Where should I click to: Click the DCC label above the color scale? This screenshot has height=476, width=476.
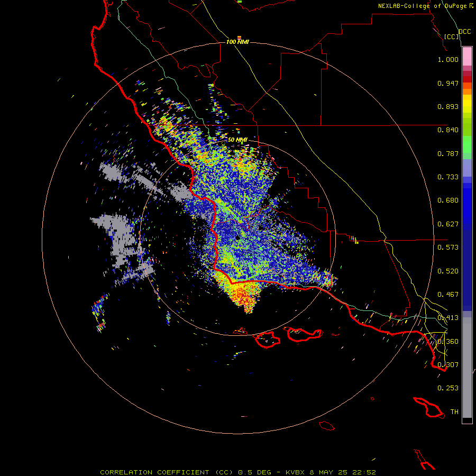pos(464,32)
